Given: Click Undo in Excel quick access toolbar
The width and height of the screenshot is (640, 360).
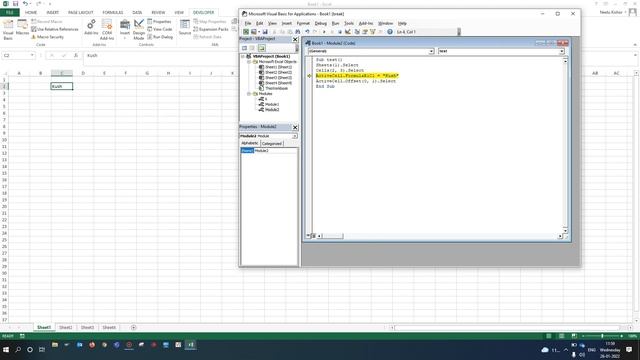Looking at the screenshot, I should pyautogui.click(x=25, y=4).
